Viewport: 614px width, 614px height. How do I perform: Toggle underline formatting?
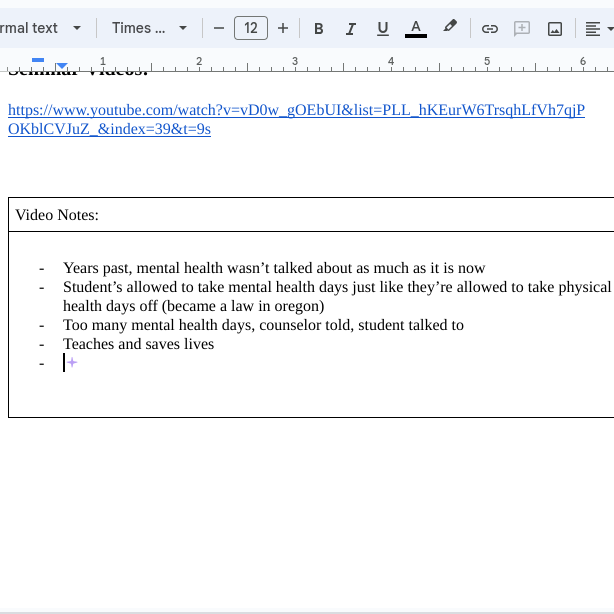383,28
